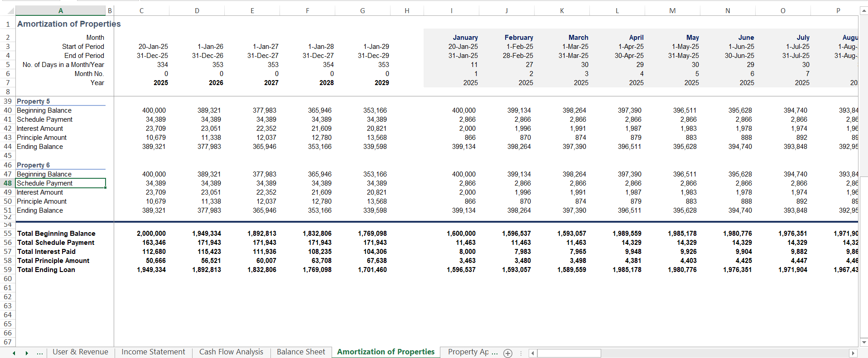Click vertical scrollbar up arrow

[x=864, y=10]
